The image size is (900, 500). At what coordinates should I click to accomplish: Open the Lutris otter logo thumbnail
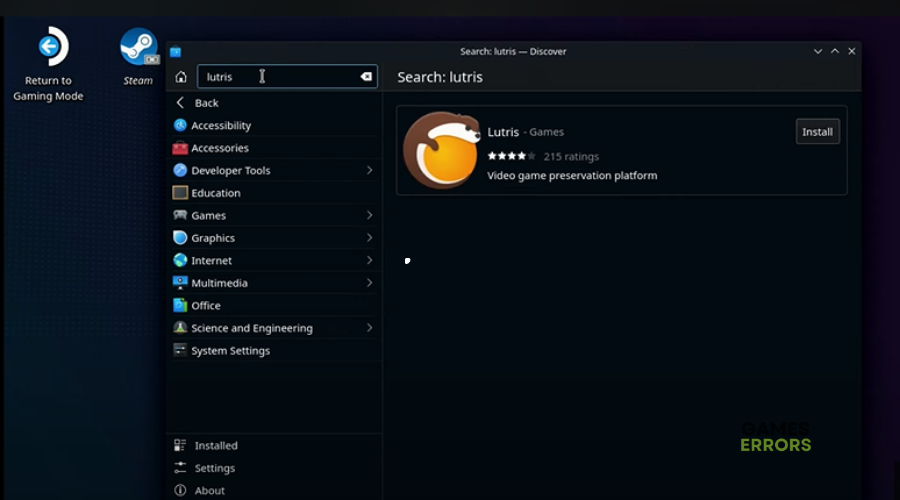[441, 150]
